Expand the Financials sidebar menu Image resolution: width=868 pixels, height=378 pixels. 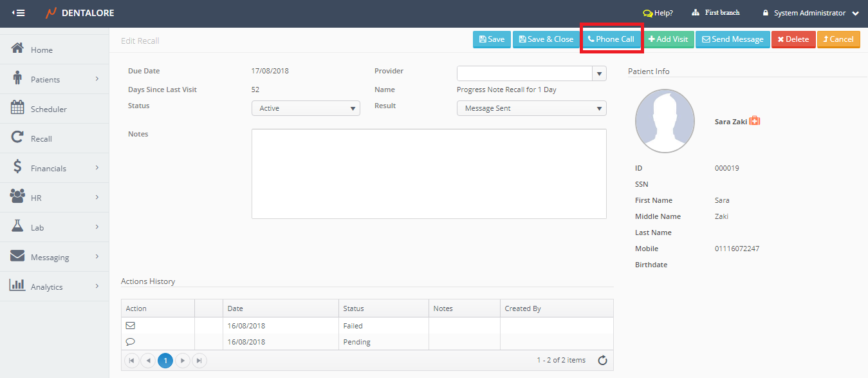pyautogui.click(x=55, y=168)
